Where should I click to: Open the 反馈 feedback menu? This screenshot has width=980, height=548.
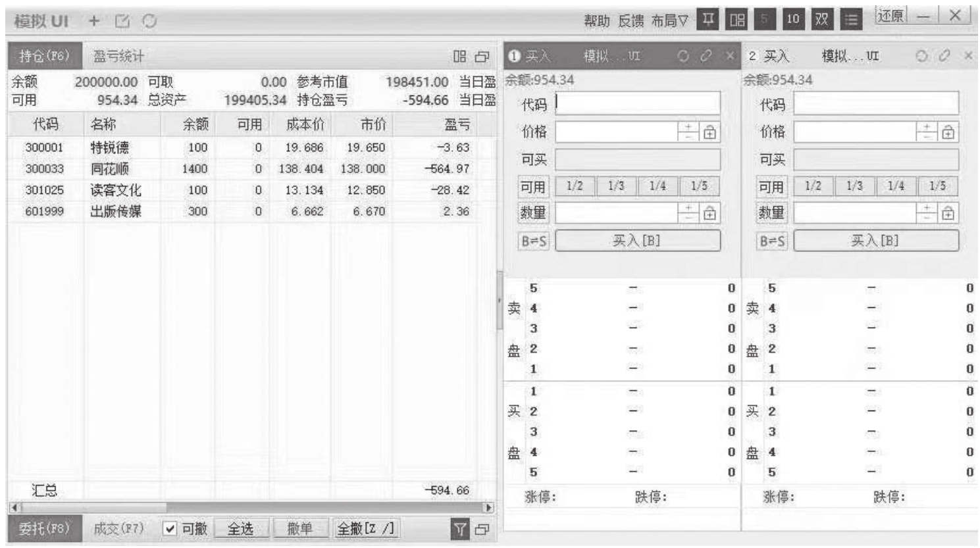[x=631, y=20]
